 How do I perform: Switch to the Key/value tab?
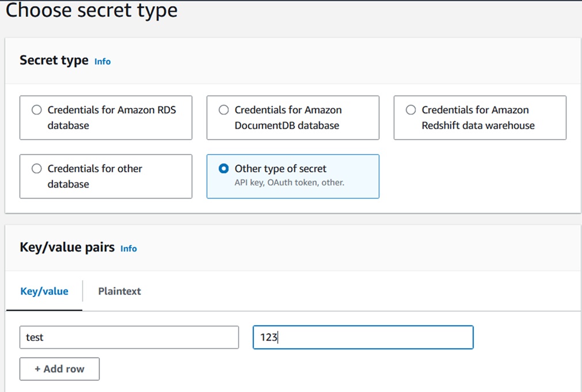(x=44, y=291)
